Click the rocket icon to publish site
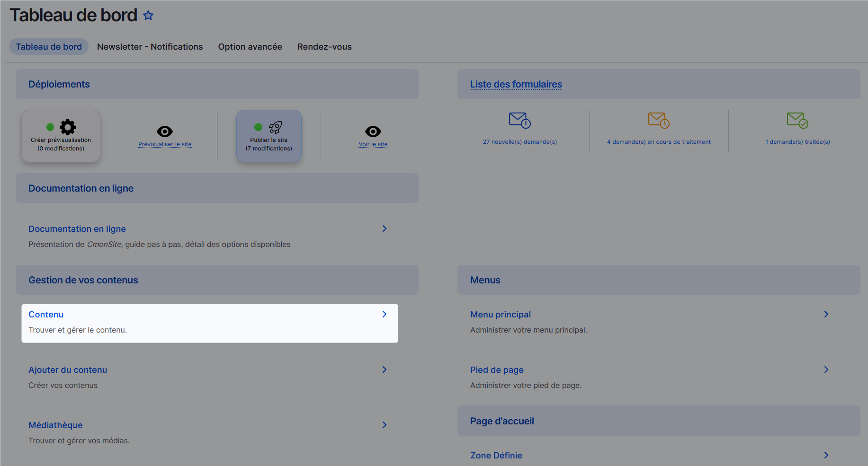 click(275, 127)
